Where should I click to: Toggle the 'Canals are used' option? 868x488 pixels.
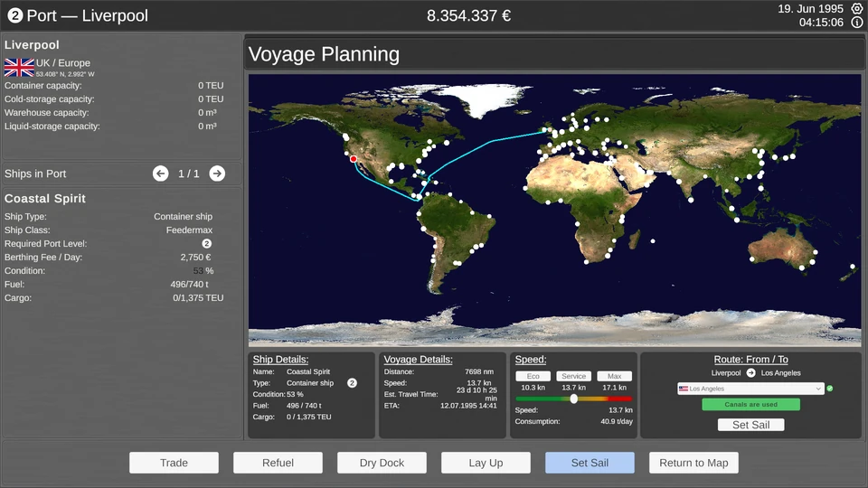click(x=750, y=405)
